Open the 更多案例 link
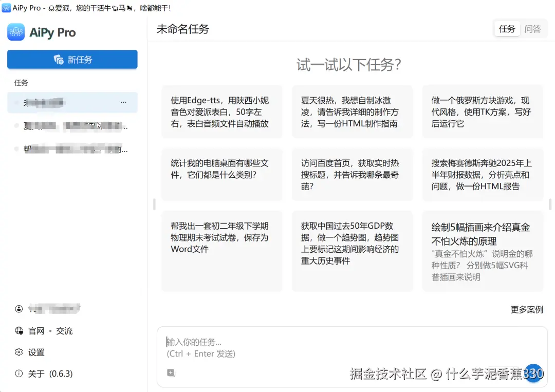 coord(527,309)
